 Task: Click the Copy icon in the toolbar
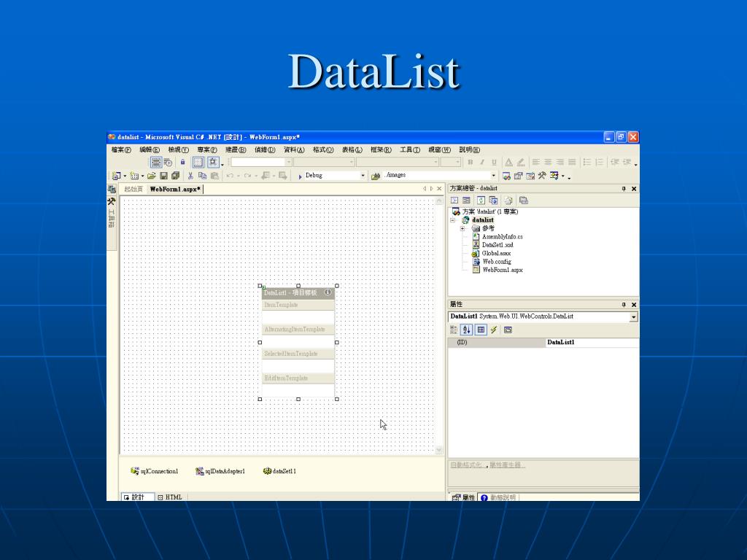pyautogui.click(x=202, y=176)
